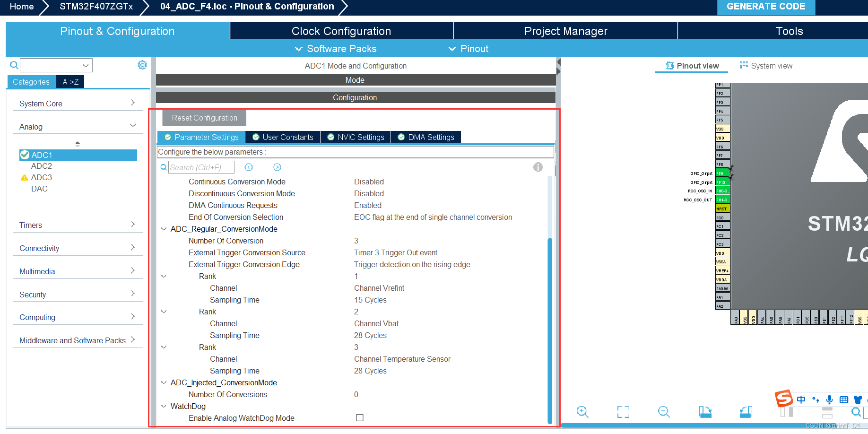Viewport: 868px width, 434px height.
Task: Click the vertical split view icon
Action: [787, 412]
